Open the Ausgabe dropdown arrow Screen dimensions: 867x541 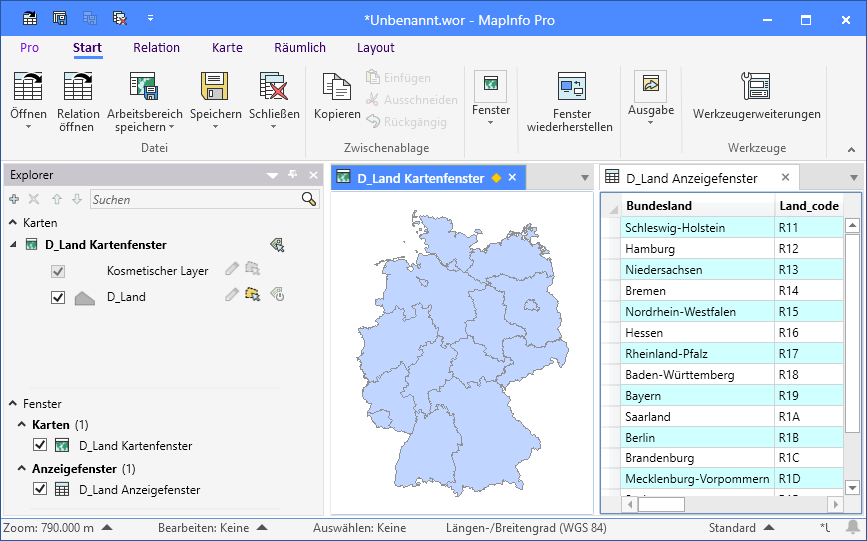click(650, 123)
